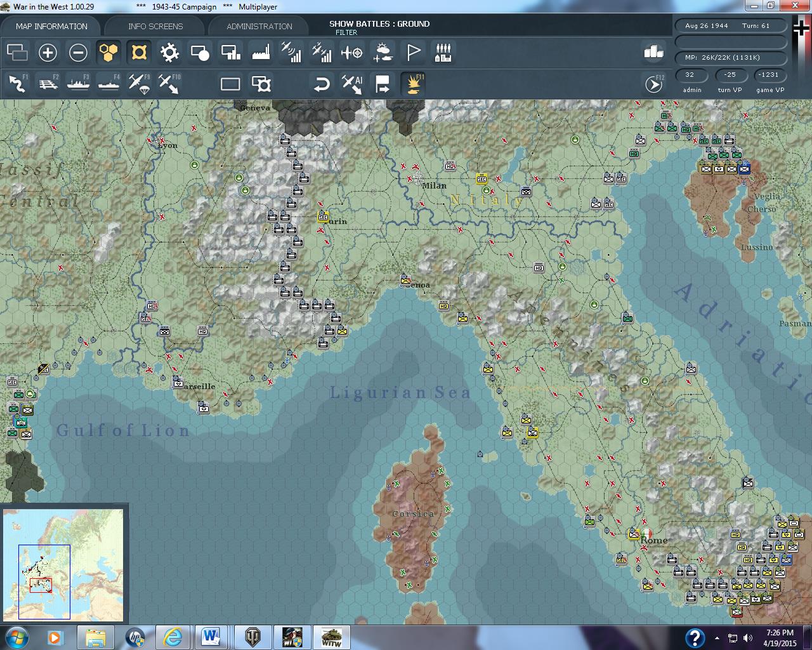Click the help question mark tray icon
Image resolution: width=812 pixels, height=650 pixels.
(x=695, y=638)
